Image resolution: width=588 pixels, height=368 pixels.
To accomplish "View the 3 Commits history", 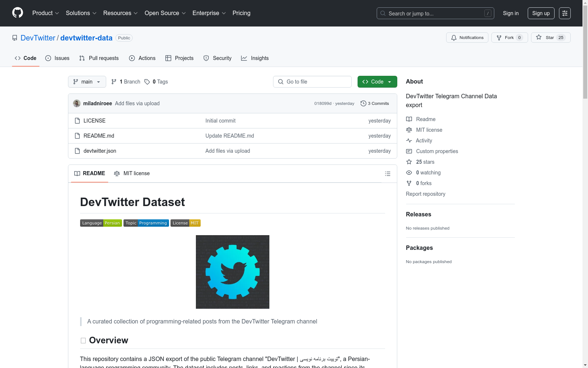I will [375, 103].
